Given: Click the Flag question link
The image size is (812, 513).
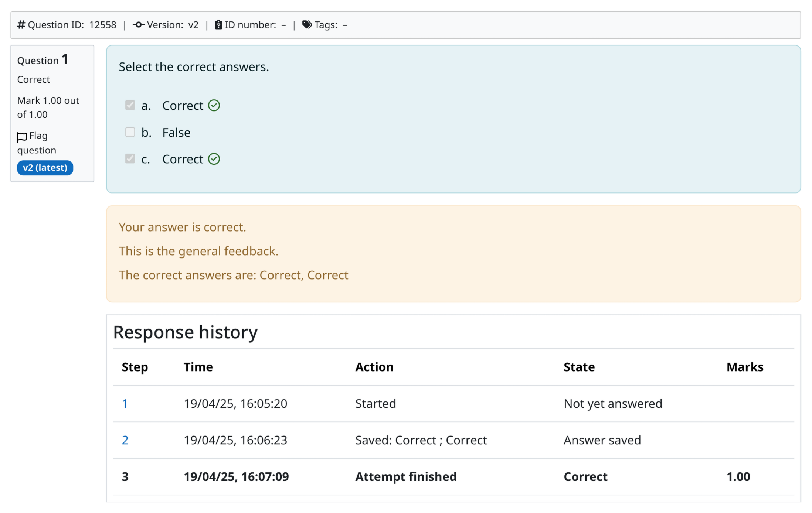Looking at the screenshot, I should [37, 143].
